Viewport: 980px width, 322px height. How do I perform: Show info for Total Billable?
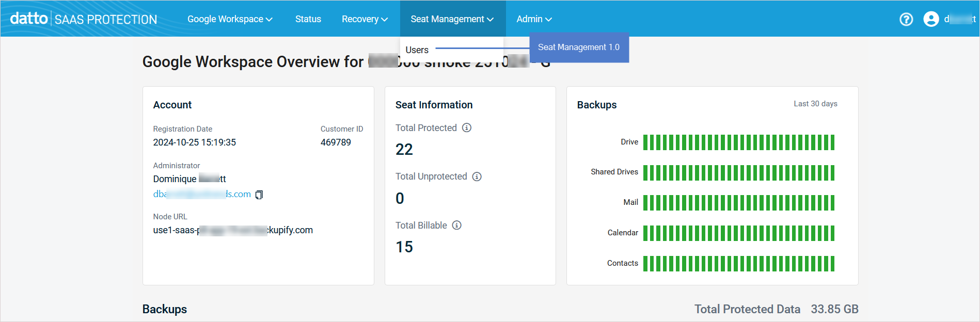pyautogui.click(x=457, y=225)
